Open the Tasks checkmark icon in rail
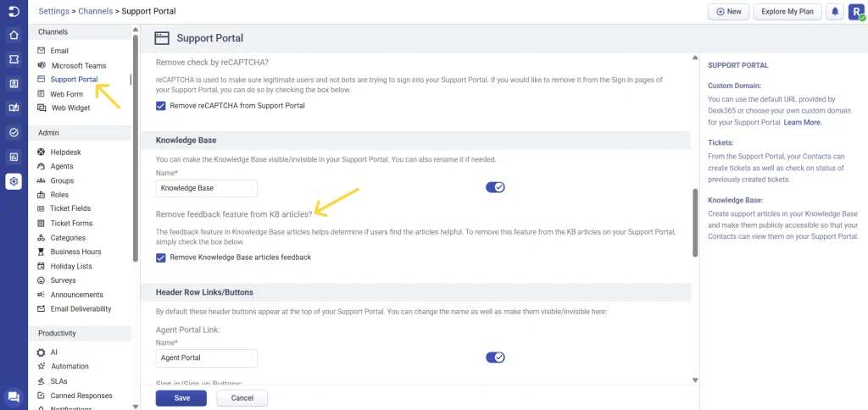 (14, 133)
